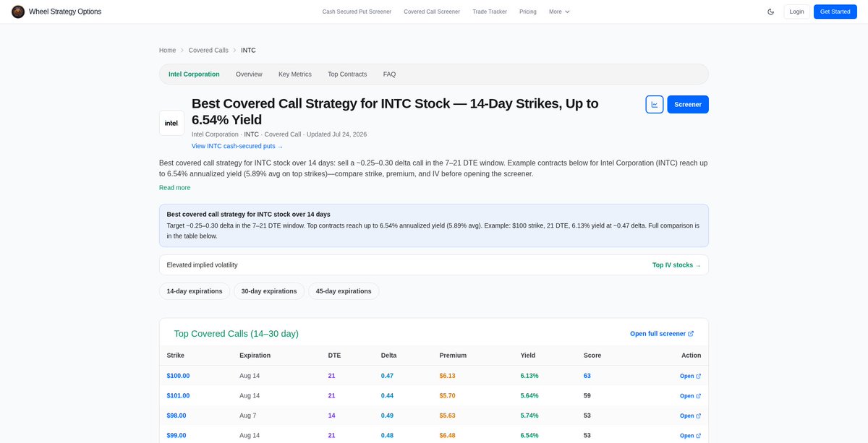Open full screener link
868x443 pixels.
[662, 334]
